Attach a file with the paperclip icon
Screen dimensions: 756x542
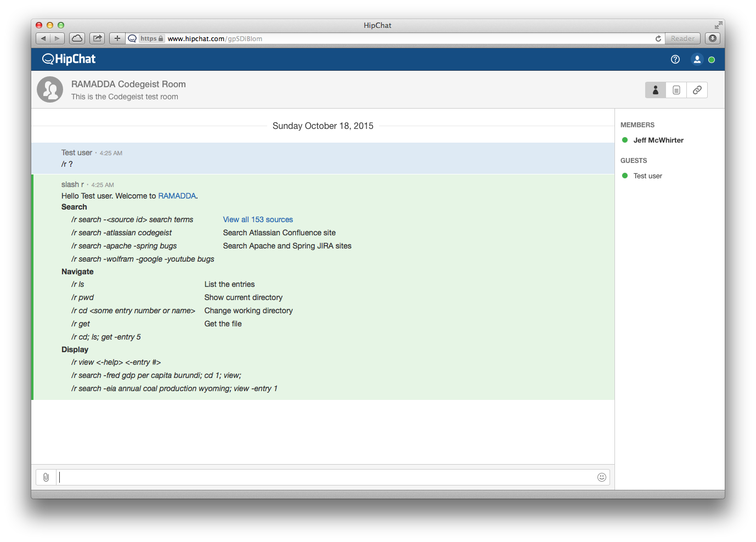46,477
